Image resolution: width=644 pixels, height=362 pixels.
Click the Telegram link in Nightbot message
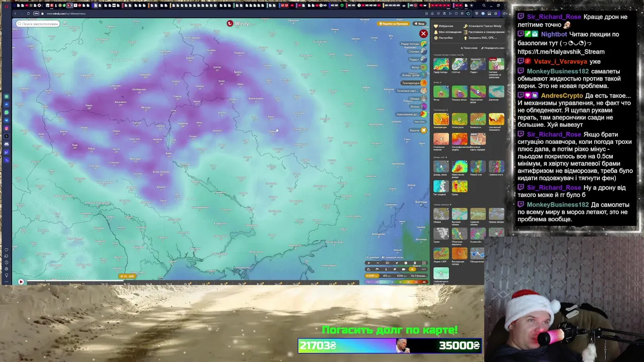point(561,51)
